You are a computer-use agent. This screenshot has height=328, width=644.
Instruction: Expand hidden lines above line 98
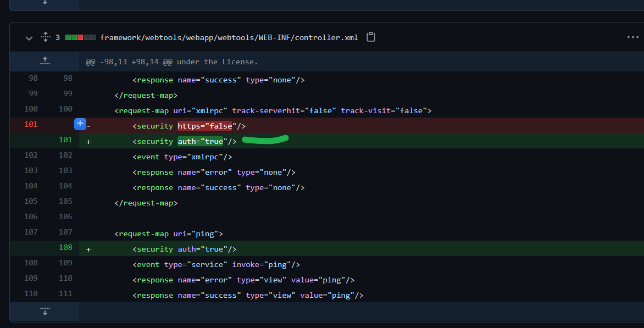[45, 62]
